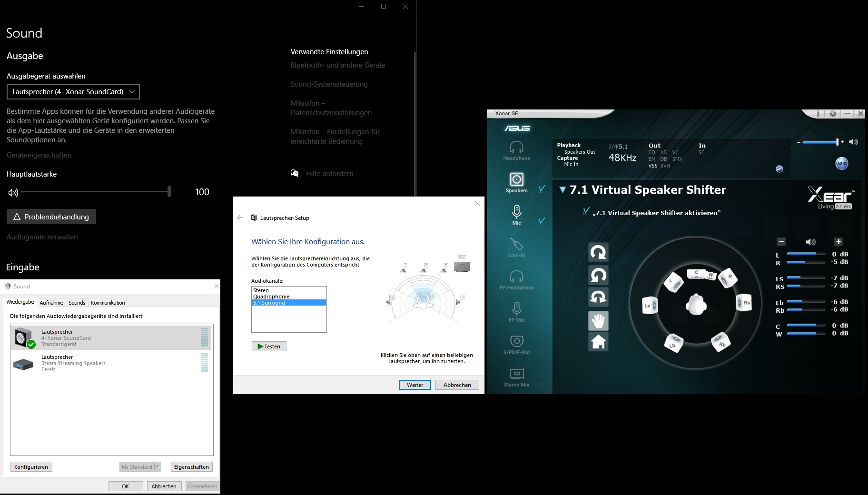The image size is (868, 495).
Task: Click Weiter in Lautsprecher-Setup
Action: [415, 385]
